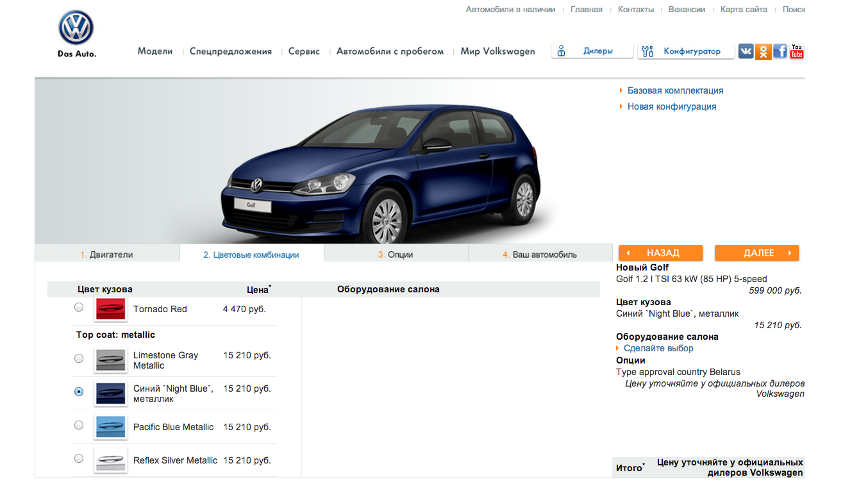Open the Сервис menu
This screenshot has width=868, height=484.
[x=304, y=51]
